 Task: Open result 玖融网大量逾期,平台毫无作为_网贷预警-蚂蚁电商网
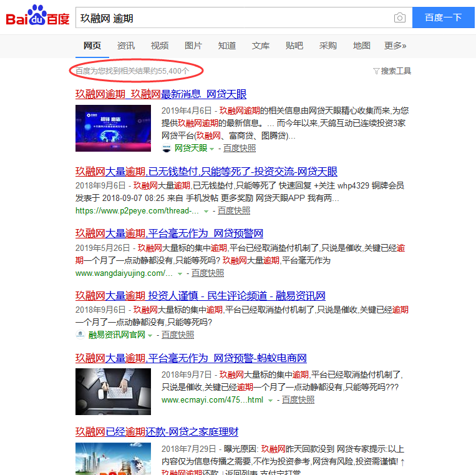click(191, 358)
